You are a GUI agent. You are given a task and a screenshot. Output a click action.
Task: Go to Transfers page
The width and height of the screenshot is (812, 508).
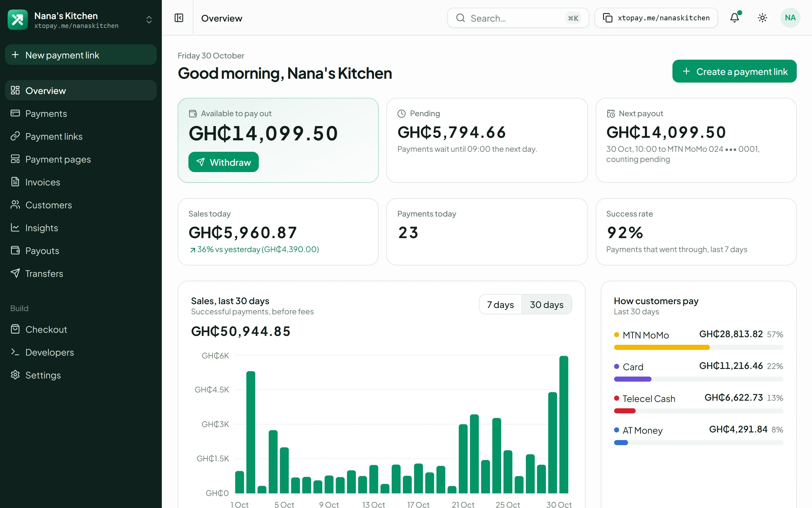coord(81,273)
